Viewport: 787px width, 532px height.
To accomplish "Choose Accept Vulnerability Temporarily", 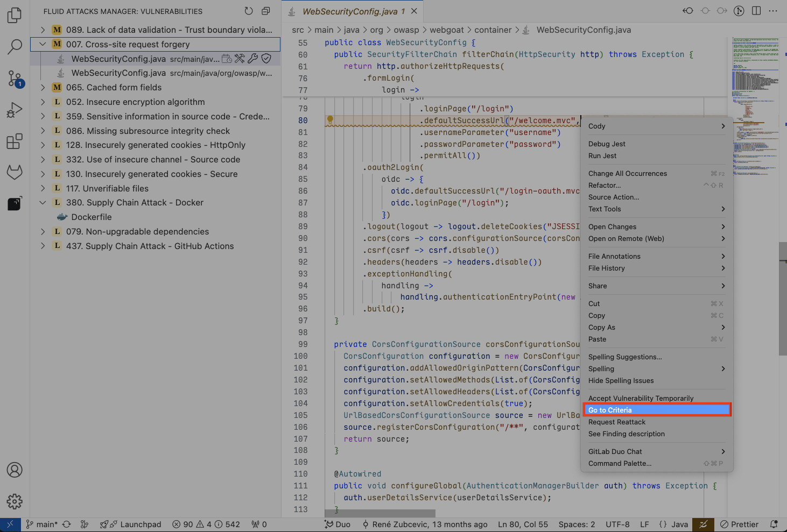I will point(657,398).
